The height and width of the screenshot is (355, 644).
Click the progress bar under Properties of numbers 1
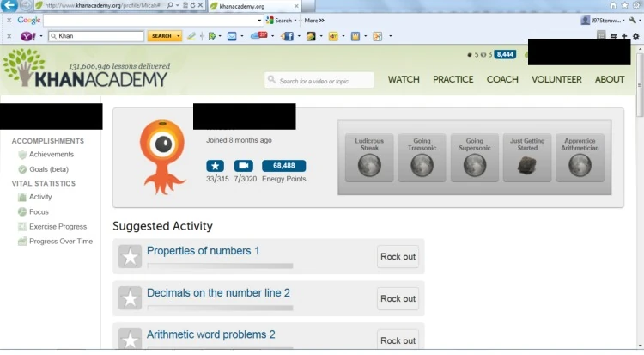pos(220,266)
